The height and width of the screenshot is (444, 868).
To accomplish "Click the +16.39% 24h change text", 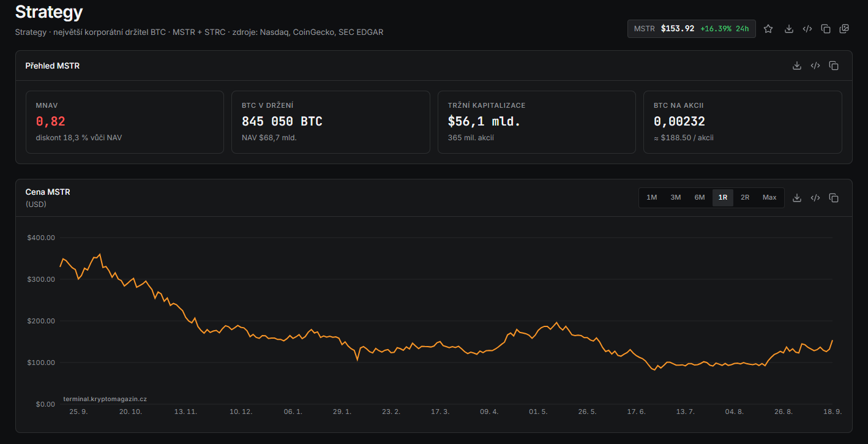I will click(x=725, y=29).
